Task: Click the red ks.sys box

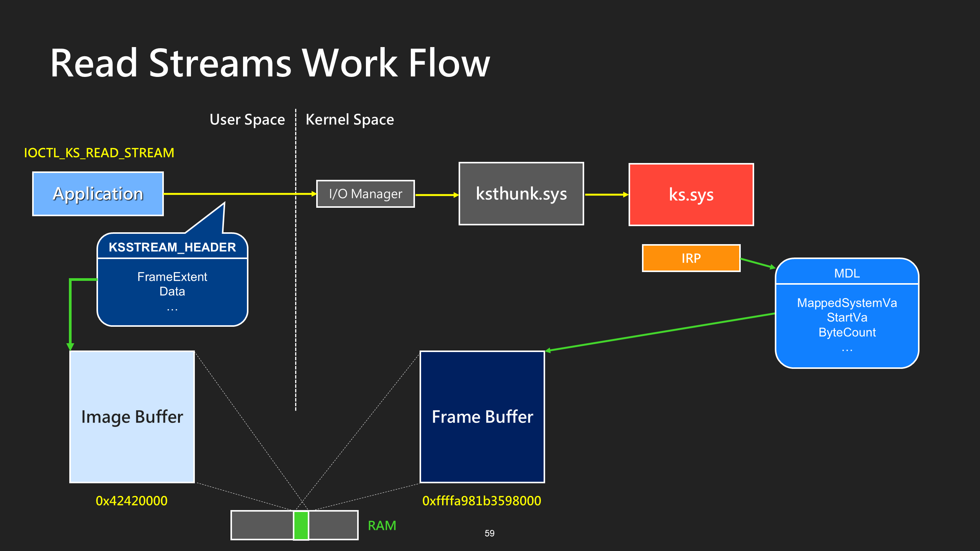Action: (691, 195)
